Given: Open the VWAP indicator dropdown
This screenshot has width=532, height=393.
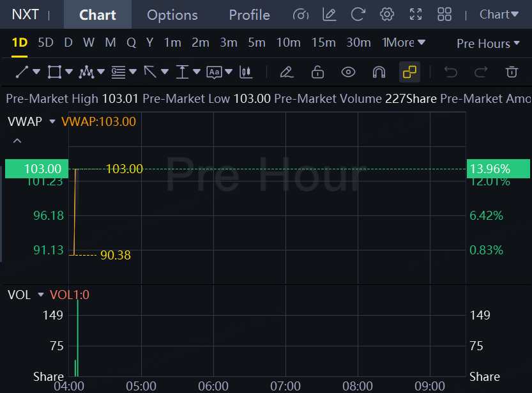Looking at the screenshot, I should tap(52, 121).
